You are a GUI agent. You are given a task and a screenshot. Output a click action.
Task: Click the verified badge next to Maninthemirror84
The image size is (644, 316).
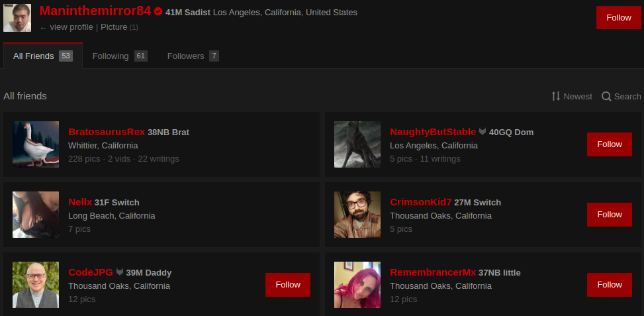pos(158,12)
